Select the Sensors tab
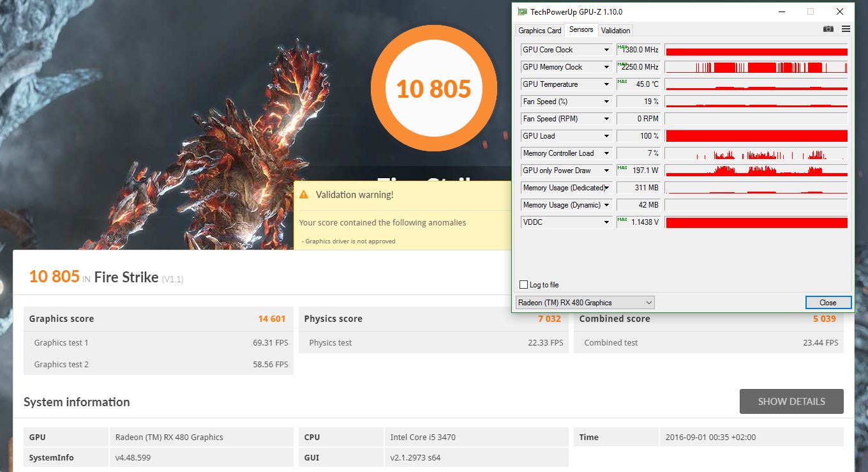Image resolution: width=868 pixels, height=472 pixels. 581,29
